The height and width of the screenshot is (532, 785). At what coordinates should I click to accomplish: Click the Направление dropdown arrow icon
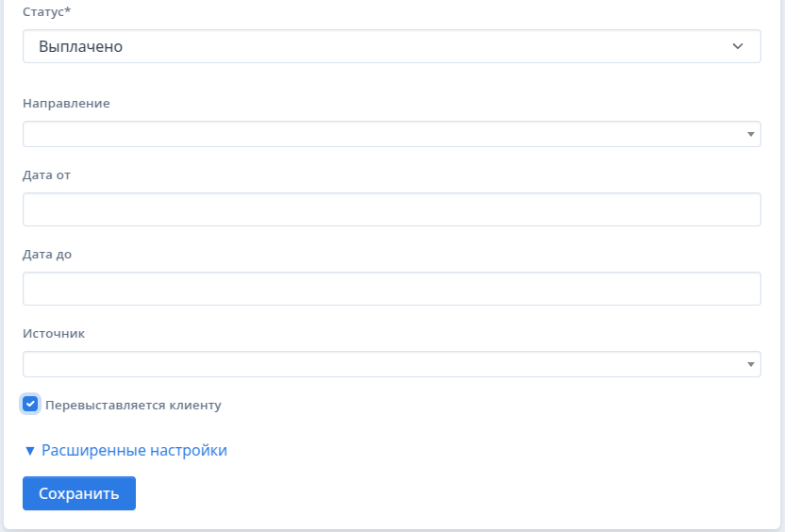(750, 134)
